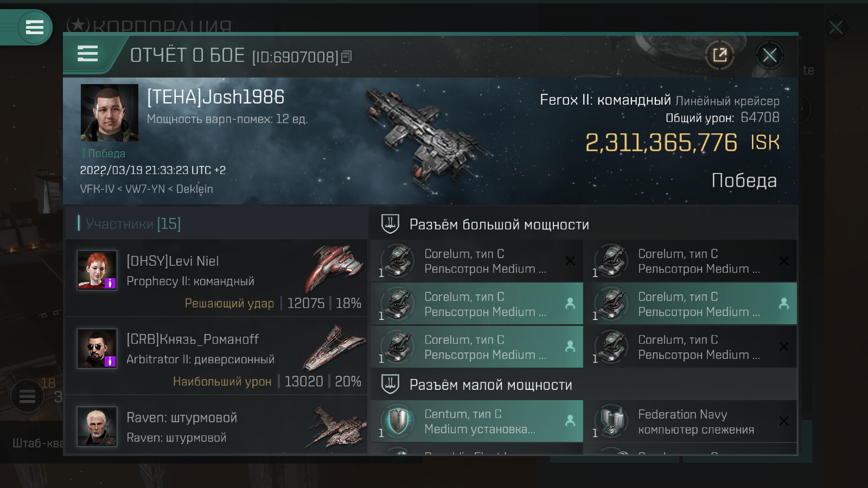The image size is (868, 488).
Task: Open the Raven штурмовой participant entry
Action: 216,425
